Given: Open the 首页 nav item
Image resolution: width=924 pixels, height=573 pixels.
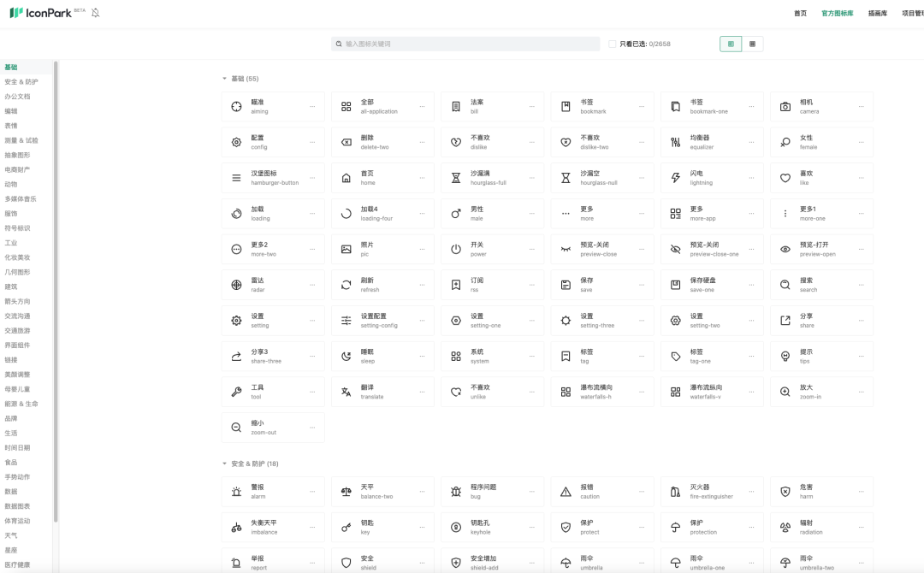Looking at the screenshot, I should pyautogui.click(x=800, y=14).
